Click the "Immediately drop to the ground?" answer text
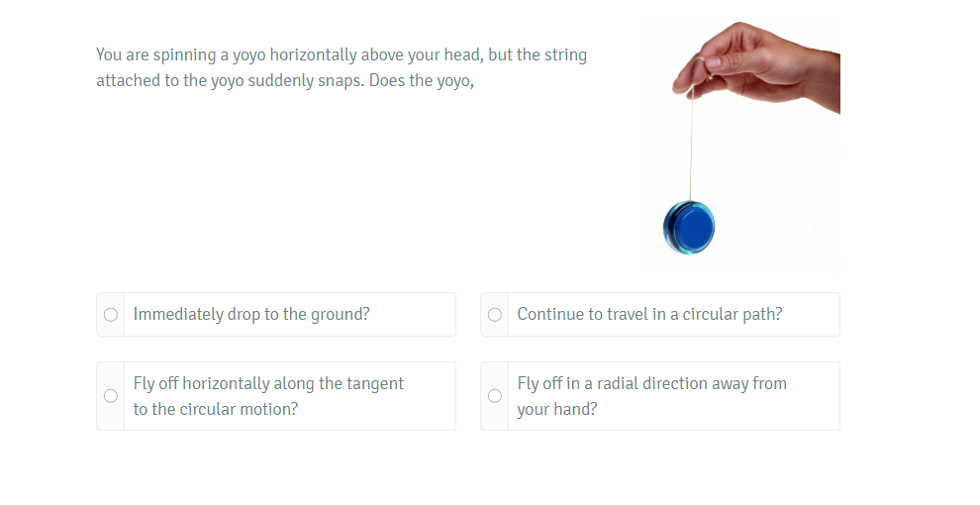 [251, 315]
